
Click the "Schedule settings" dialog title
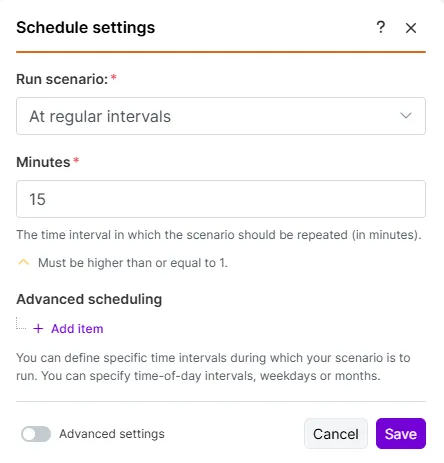[86, 27]
